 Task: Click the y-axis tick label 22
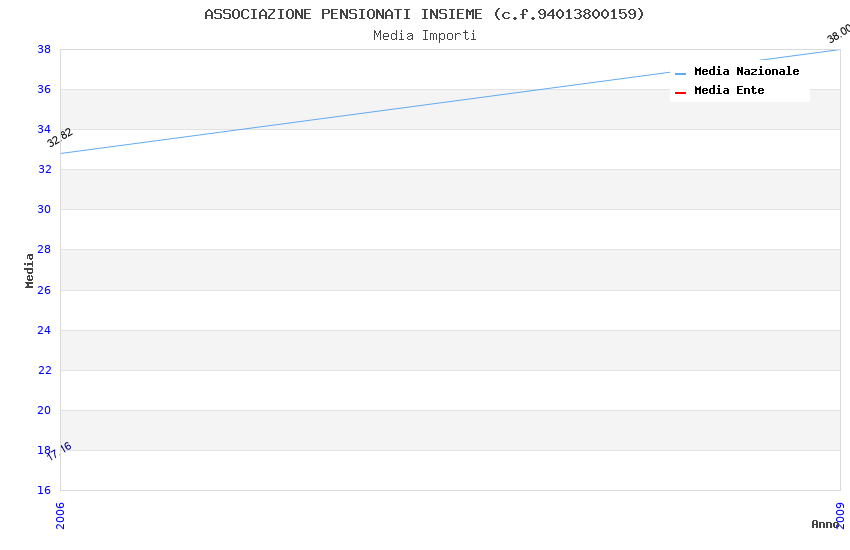coord(44,370)
